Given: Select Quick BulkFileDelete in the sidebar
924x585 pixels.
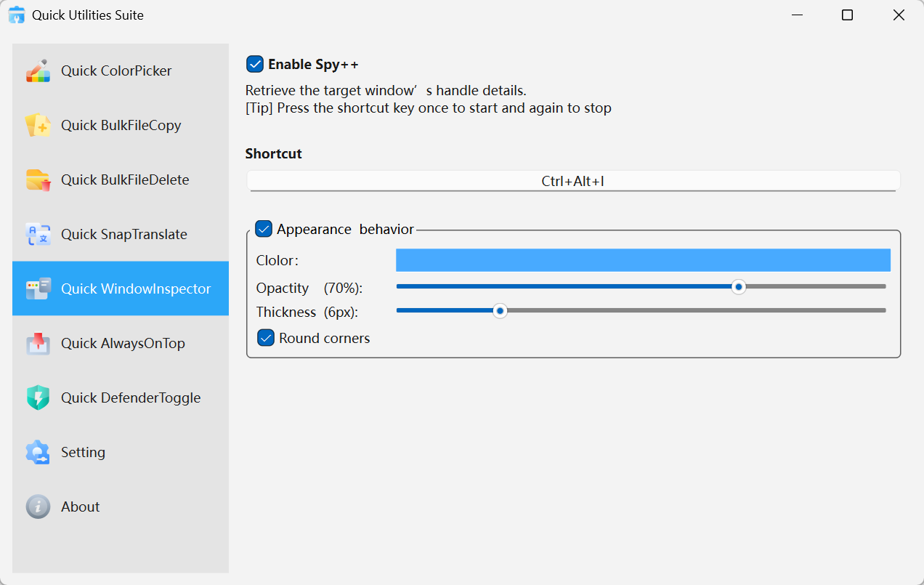Looking at the screenshot, I should click(125, 180).
